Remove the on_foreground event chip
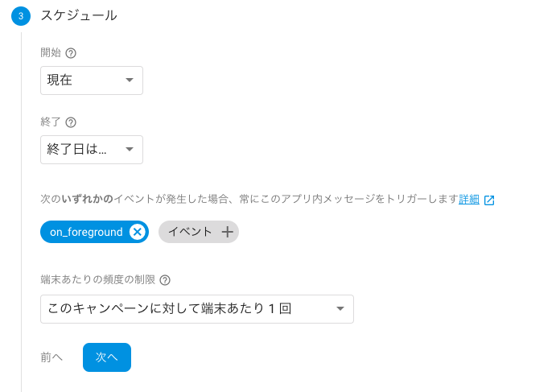Screen dimensions: 560x392 tap(137, 232)
